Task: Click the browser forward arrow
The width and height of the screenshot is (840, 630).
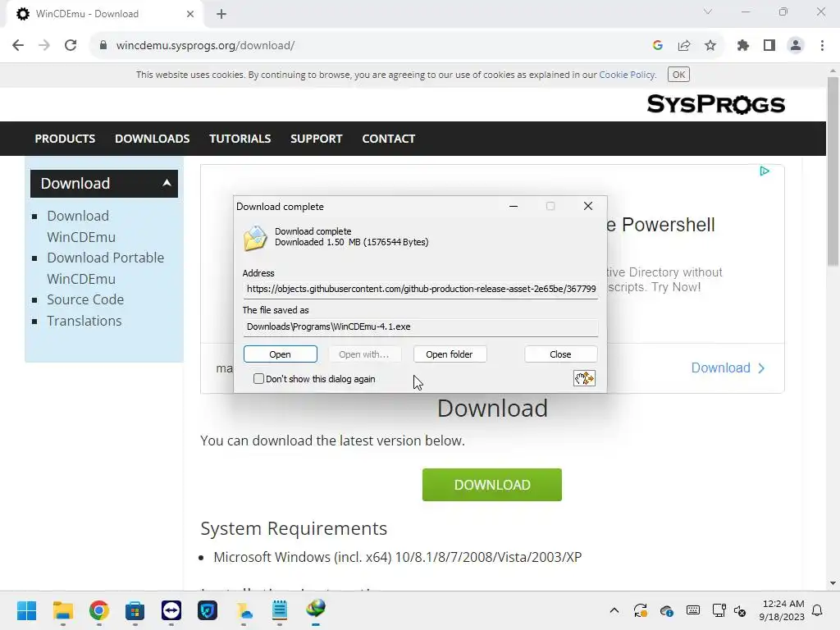Action: pos(44,46)
